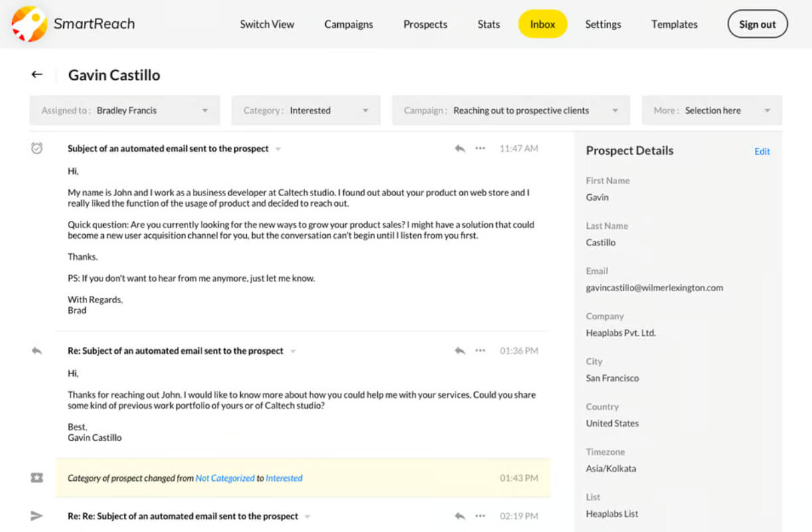
Task: Open more options for 01:36 PM email
Action: point(480,350)
